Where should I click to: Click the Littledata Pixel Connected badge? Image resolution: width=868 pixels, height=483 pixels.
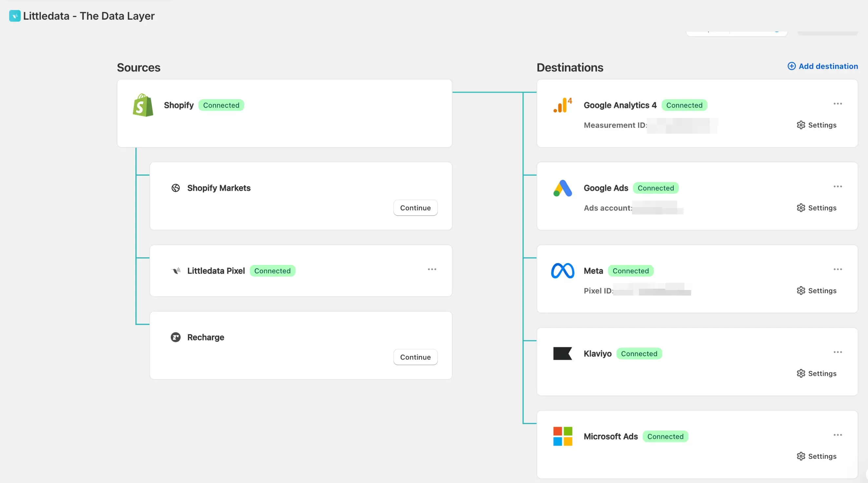tap(272, 271)
